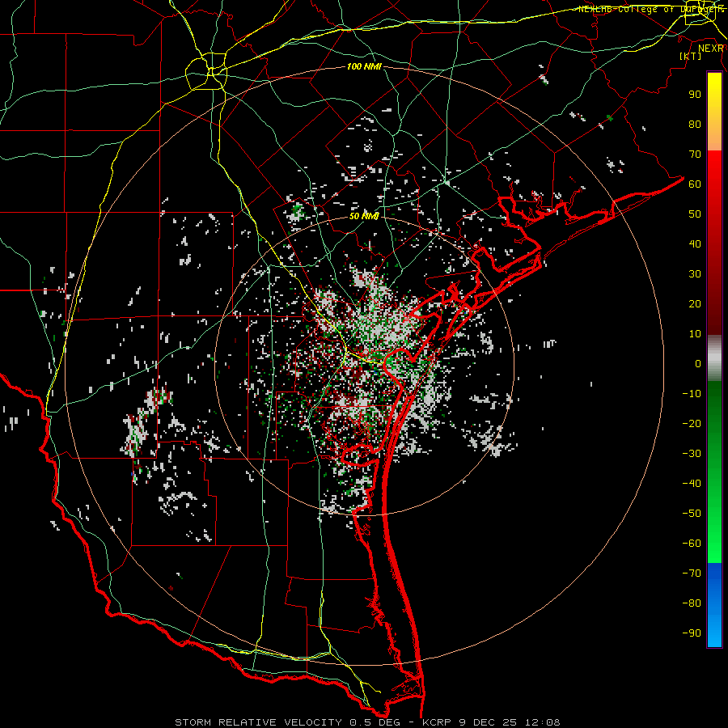
Task: Click the 100 NMI range ring label
Action: [x=364, y=67]
